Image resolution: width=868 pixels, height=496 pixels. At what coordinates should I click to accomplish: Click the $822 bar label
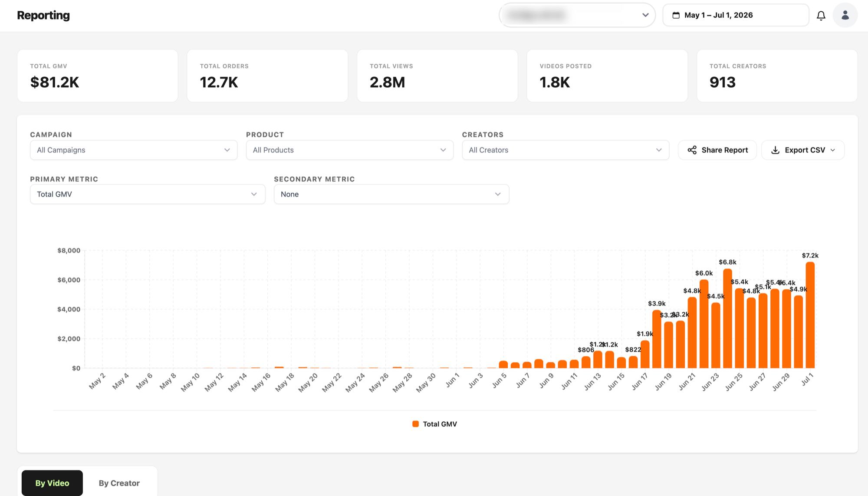click(633, 349)
